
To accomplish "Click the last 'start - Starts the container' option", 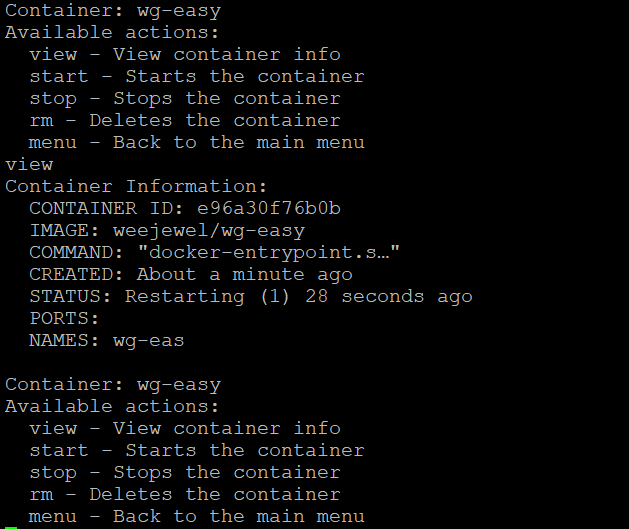I will coord(197,450).
